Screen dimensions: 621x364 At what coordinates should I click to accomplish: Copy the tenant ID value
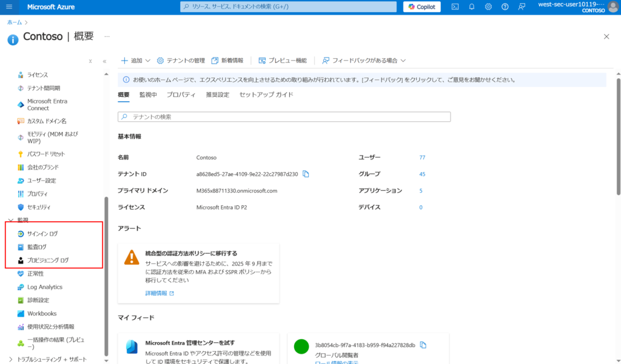pyautogui.click(x=306, y=174)
